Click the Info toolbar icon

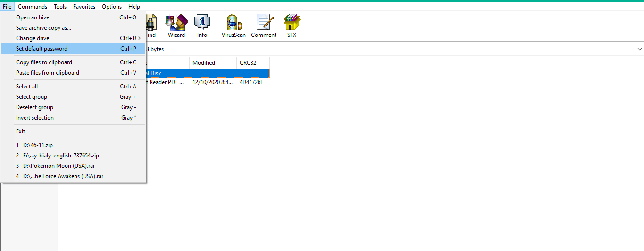(x=202, y=26)
